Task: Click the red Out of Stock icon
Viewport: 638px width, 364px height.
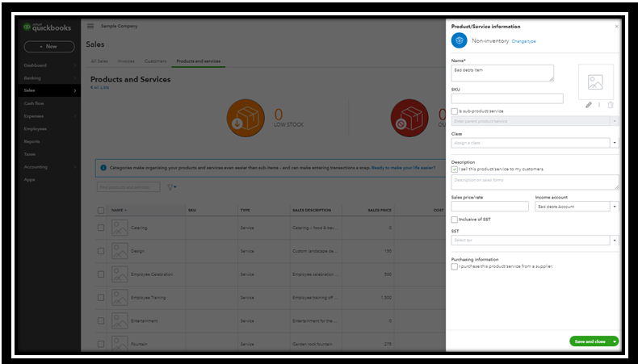Action: (x=409, y=118)
